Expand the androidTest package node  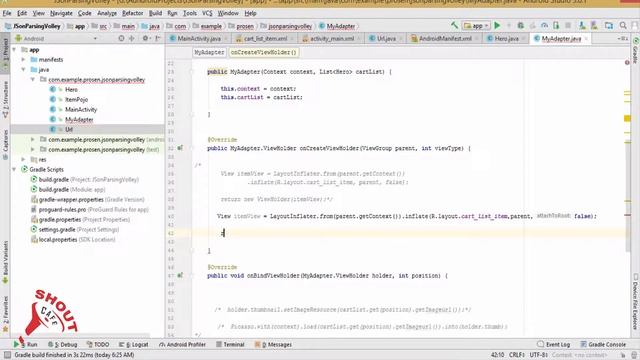[33, 140]
